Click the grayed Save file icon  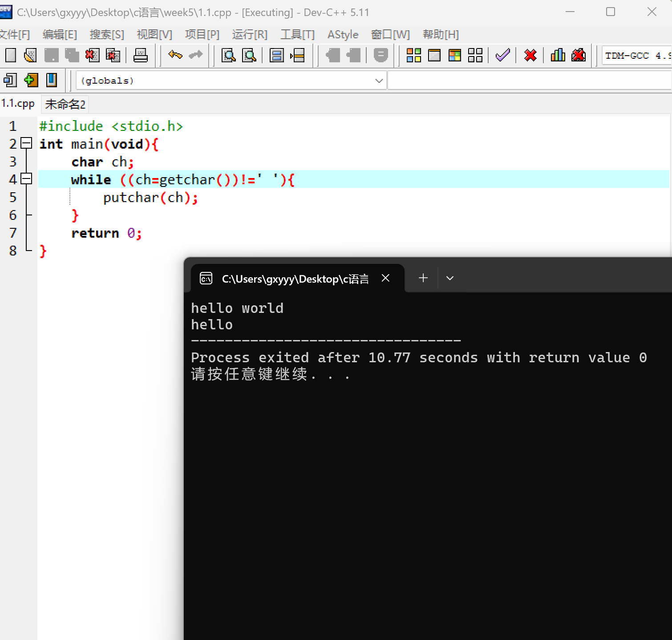click(x=51, y=56)
